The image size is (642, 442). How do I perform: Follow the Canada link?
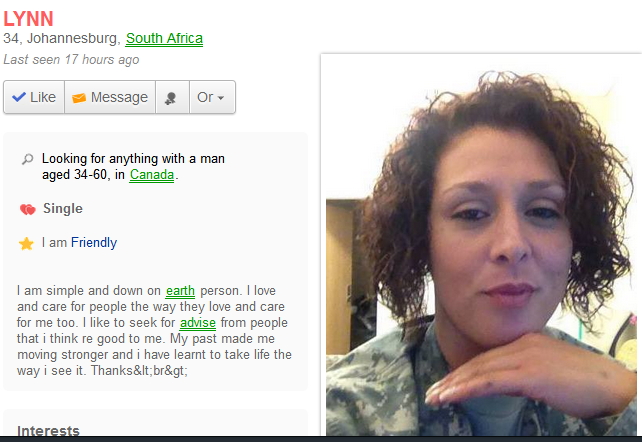[152, 175]
